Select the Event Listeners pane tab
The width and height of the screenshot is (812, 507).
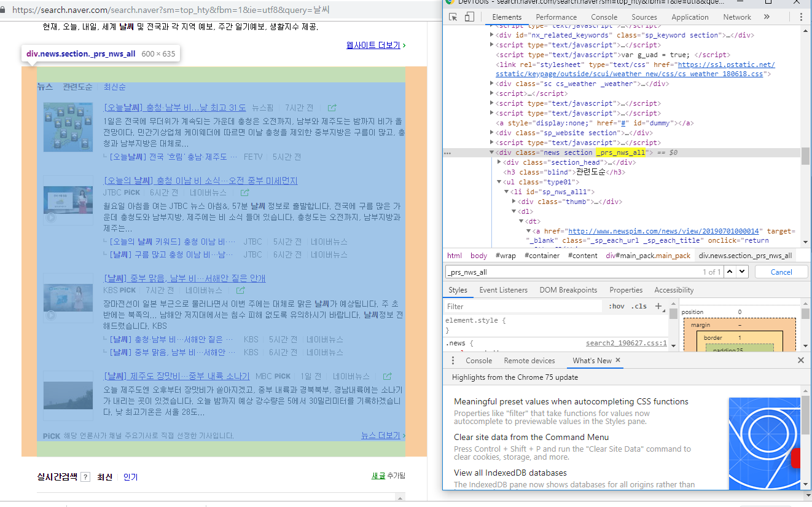point(503,290)
